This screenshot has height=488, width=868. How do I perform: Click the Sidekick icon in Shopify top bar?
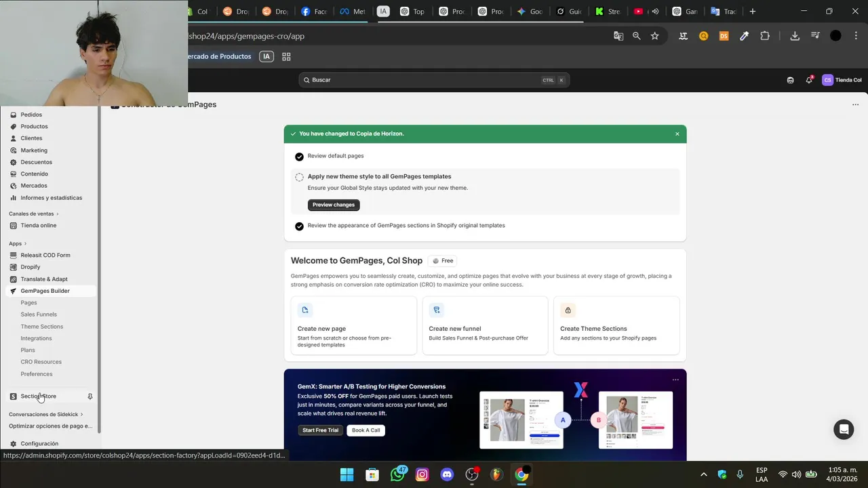[x=791, y=80]
